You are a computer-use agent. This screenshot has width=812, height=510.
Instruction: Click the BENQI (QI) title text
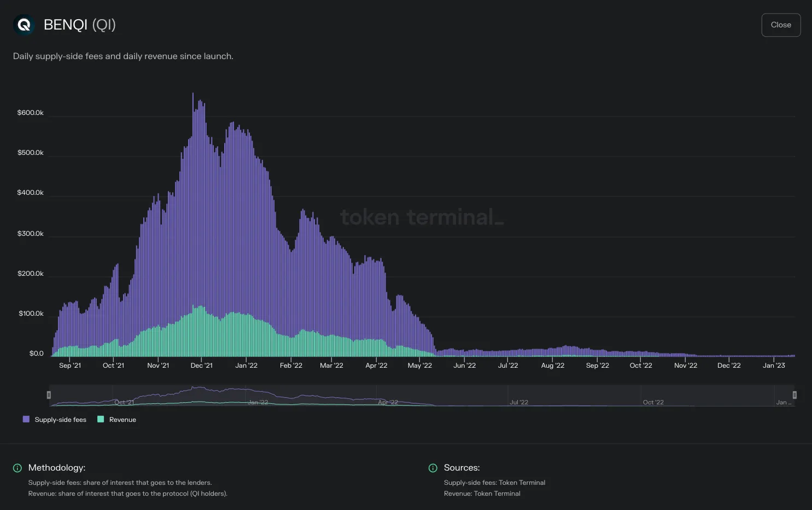tap(80, 25)
